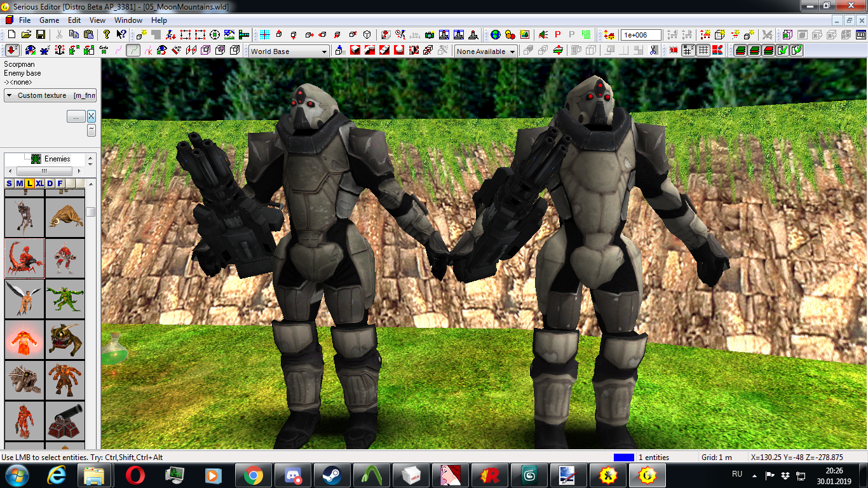
Task: Select the cannon thumbnail
Action: tap(65, 421)
